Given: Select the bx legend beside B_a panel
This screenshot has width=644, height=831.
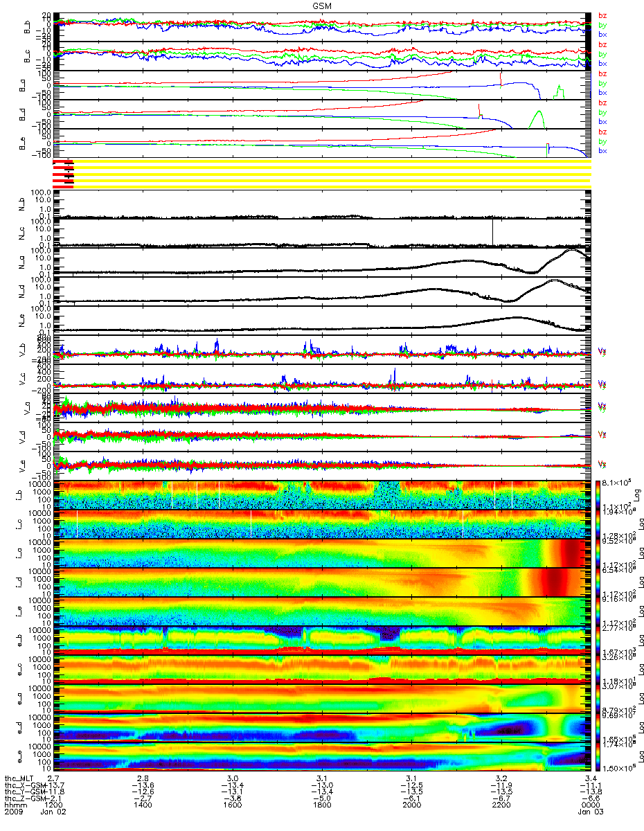Looking at the screenshot, I should [x=602, y=93].
